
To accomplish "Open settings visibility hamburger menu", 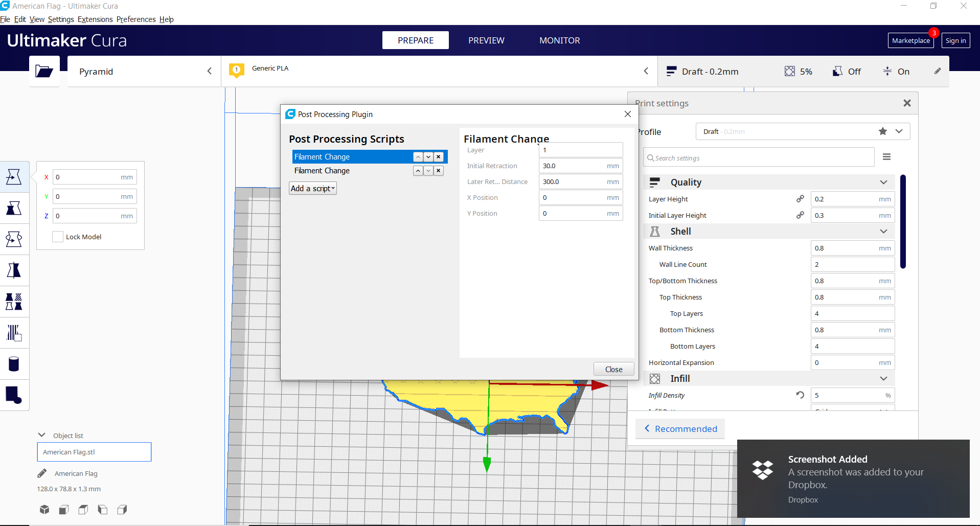I will 887,157.
